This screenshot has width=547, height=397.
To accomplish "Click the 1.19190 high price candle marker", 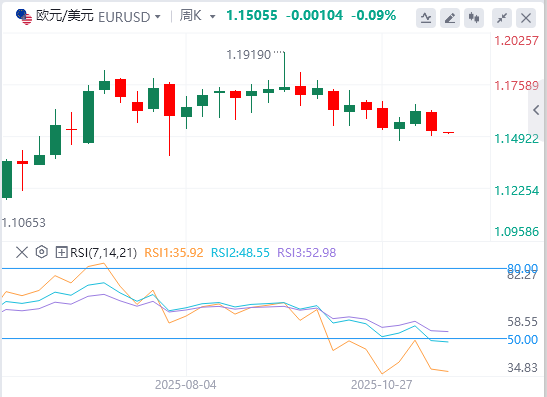I will (249, 55).
